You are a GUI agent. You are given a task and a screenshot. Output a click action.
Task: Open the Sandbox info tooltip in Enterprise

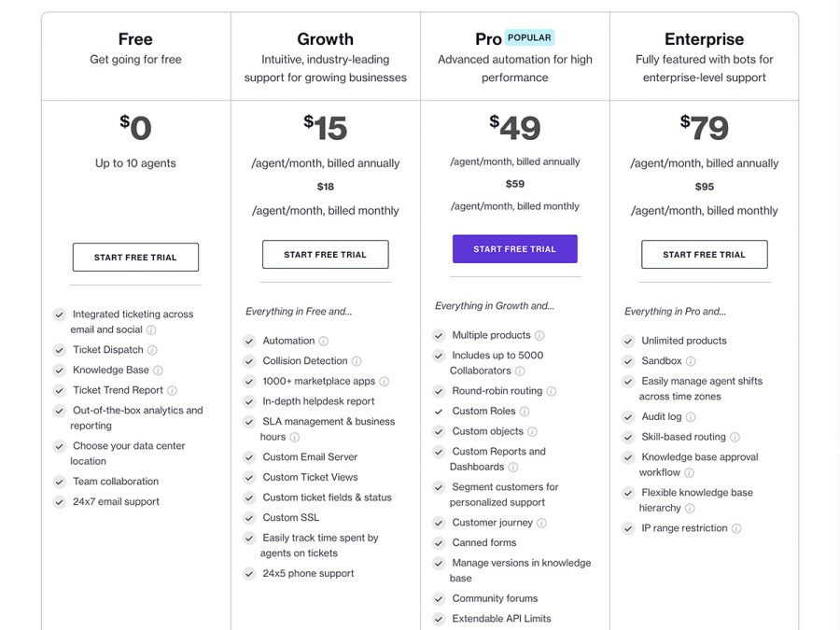pyautogui.click(x=691, y=360)
